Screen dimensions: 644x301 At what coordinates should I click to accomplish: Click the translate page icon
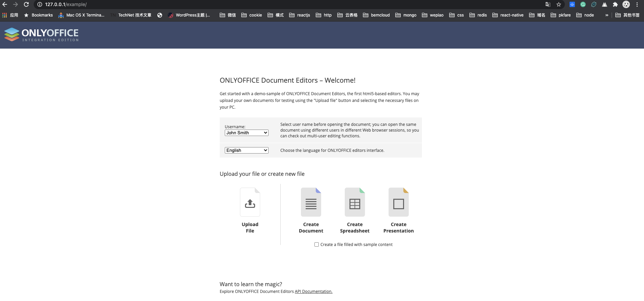point(548,4)
